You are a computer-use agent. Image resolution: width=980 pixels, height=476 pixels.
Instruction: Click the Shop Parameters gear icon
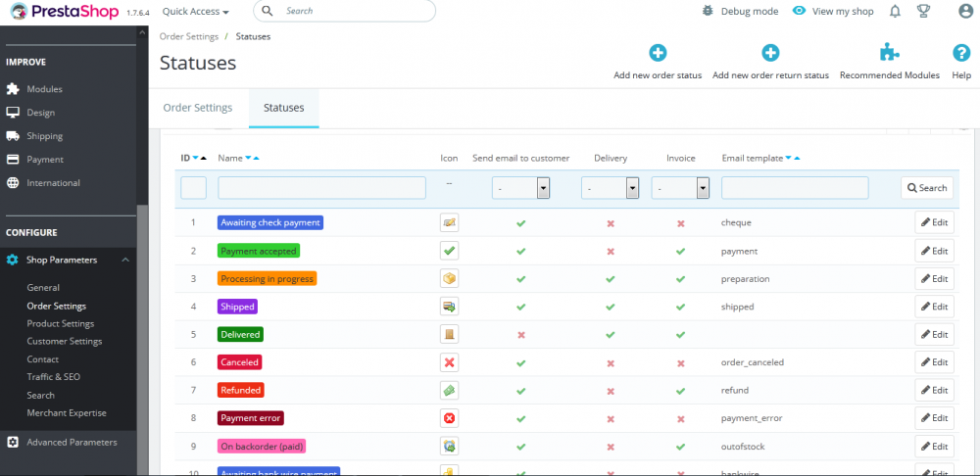(x=13, y=260)
